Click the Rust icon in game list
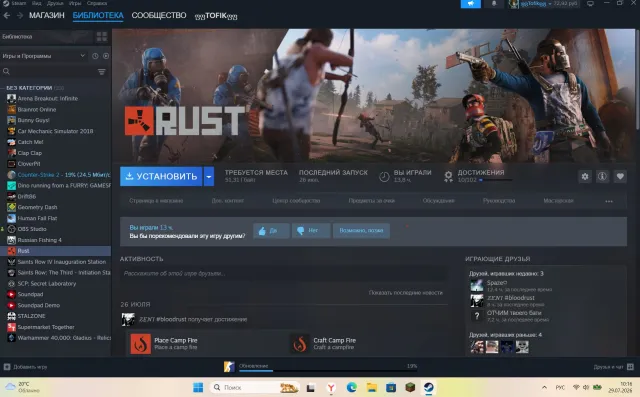 click(11, 251)
